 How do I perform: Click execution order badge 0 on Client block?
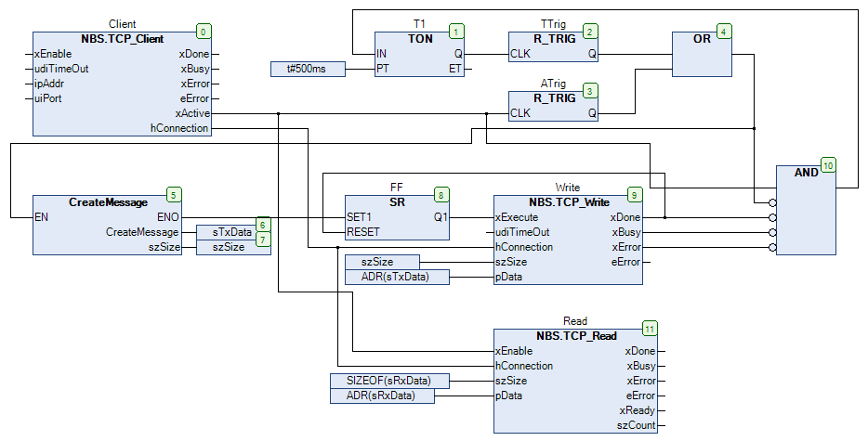(x=204, y=31)
